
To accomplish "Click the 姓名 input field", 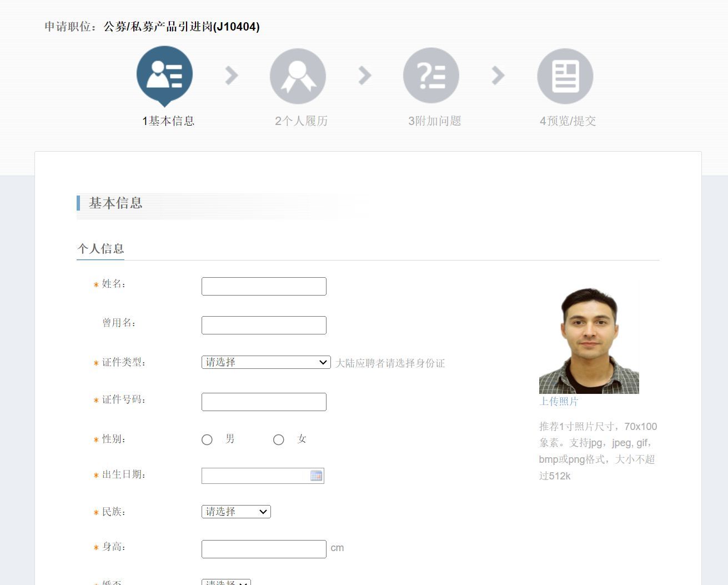I will (x=264, y=286).
